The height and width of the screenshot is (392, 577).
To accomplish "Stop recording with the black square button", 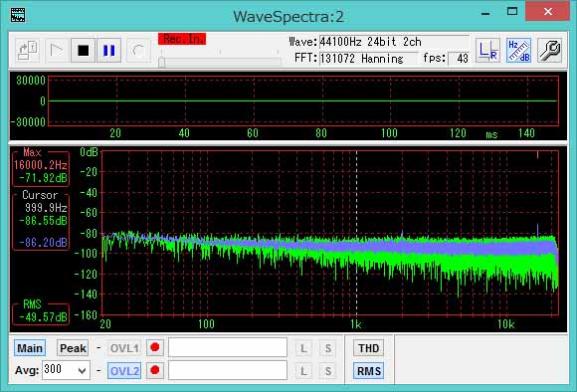I will pyautogui.click(x=84, y=51).
